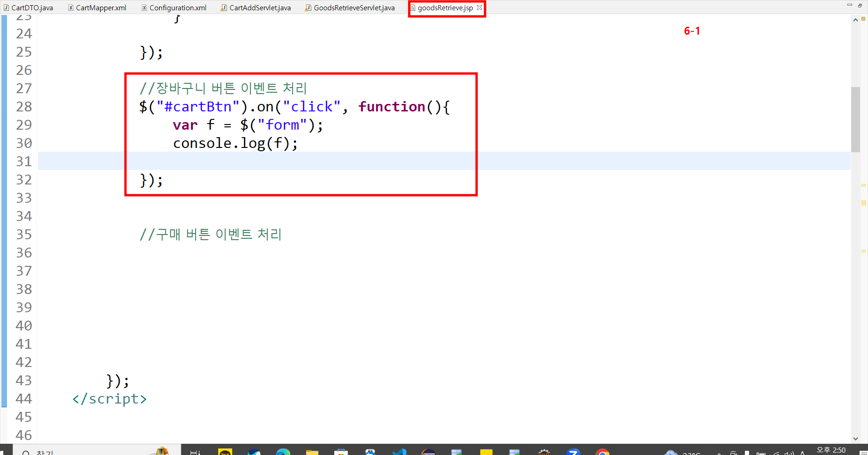Screen dimensions: 868x455
Task: Click the closing }); on line 32
Action: (151, 180)
